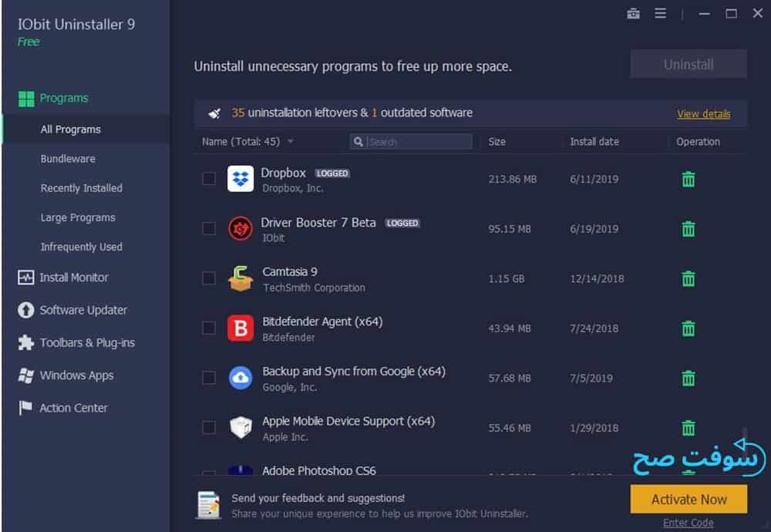Click the Driver Booster app icon
Screen dimensions: 771x532
[x=241, y=229]
